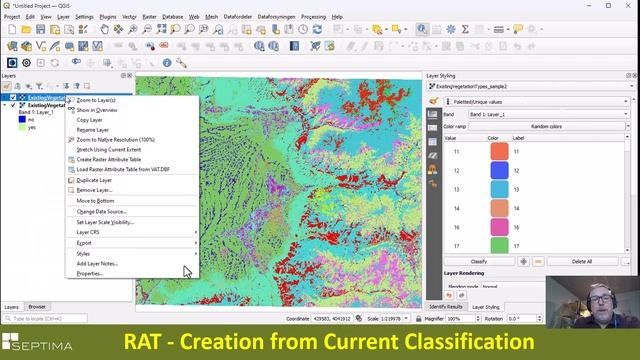Click the add class plus icon beside Classify
This screenshot has height=360, width=640.
pos(524,261)
